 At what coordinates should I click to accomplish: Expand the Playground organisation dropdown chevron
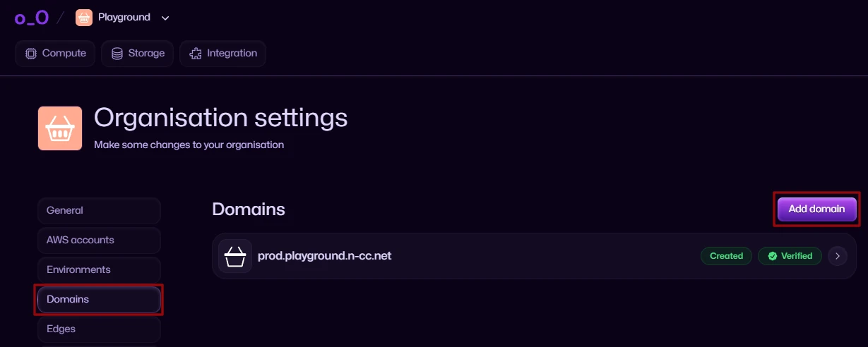click(x=165, y=18)
